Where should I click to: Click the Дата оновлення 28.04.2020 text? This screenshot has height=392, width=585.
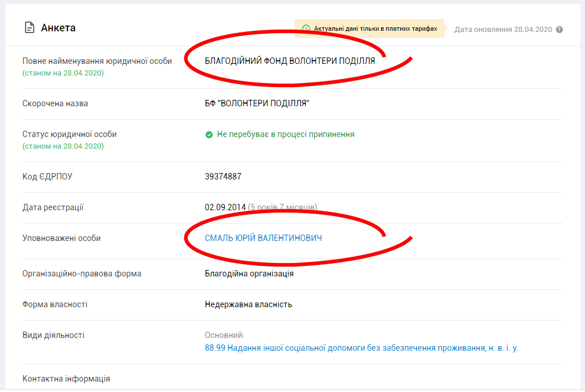point(504,29)
